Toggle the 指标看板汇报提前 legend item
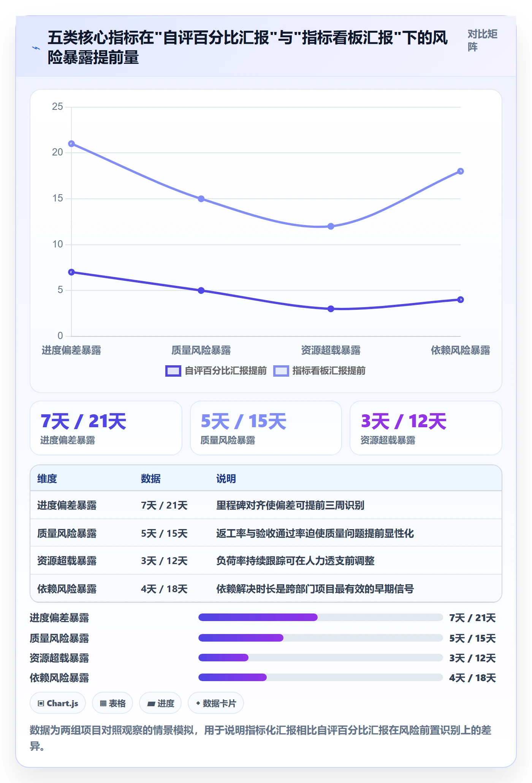This screenshot has width=532, height=783. (x=319, y=371)
